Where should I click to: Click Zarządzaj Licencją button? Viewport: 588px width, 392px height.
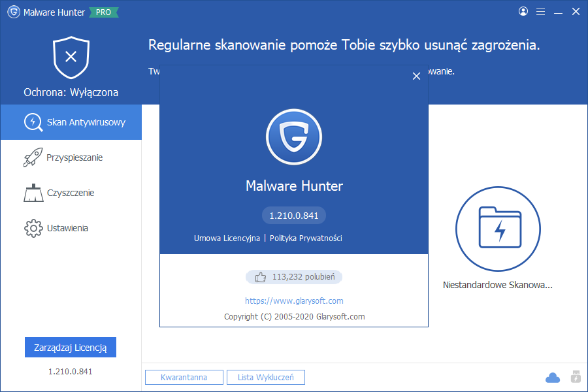pyautogui.click(x=71, y=348)
